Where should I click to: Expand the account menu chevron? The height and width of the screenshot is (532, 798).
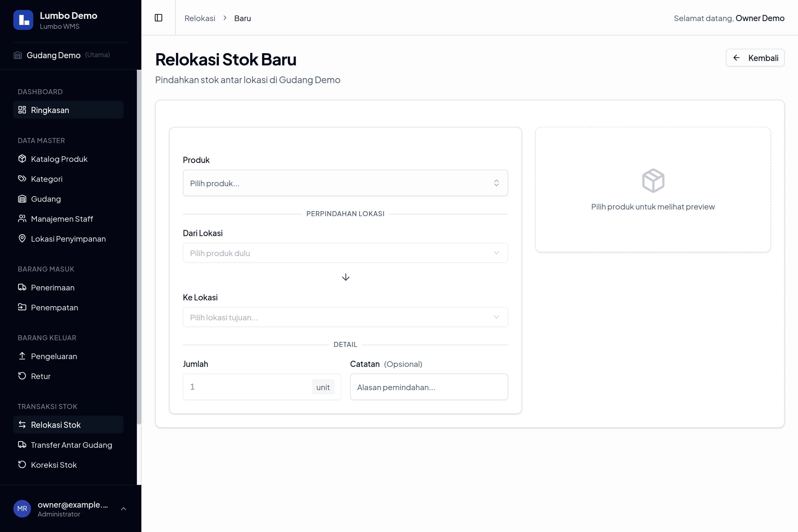point(124,509)
